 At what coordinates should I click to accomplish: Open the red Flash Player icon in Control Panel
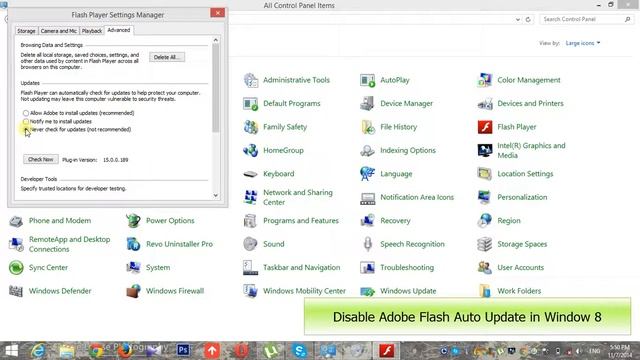pyautogui.click(x=484, y=127)
